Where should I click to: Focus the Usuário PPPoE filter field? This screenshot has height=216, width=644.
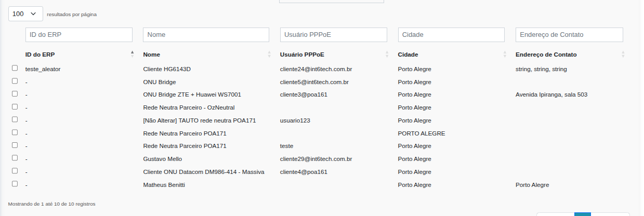click(x=334, y=35)
